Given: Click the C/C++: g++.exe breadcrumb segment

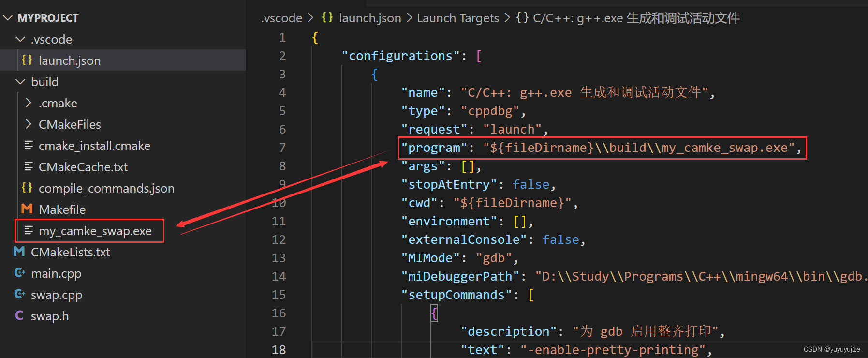Looking at the screenshot, I should [636, 18].
